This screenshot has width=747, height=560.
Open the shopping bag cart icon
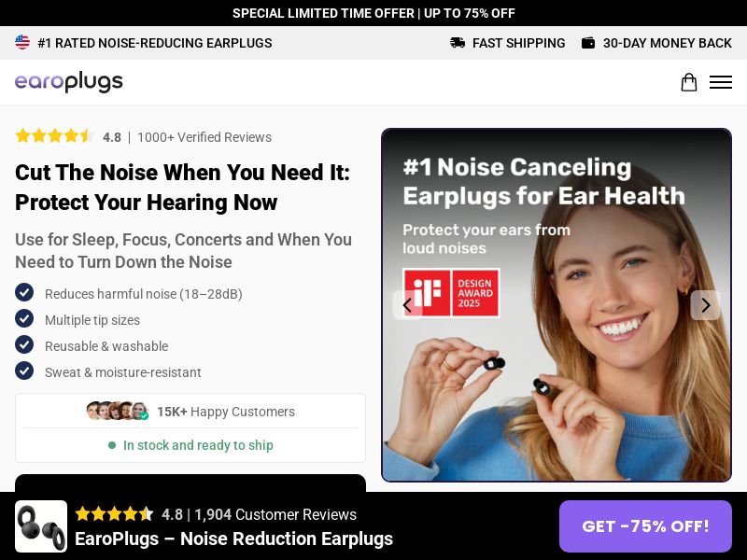[x=688, y=82]
